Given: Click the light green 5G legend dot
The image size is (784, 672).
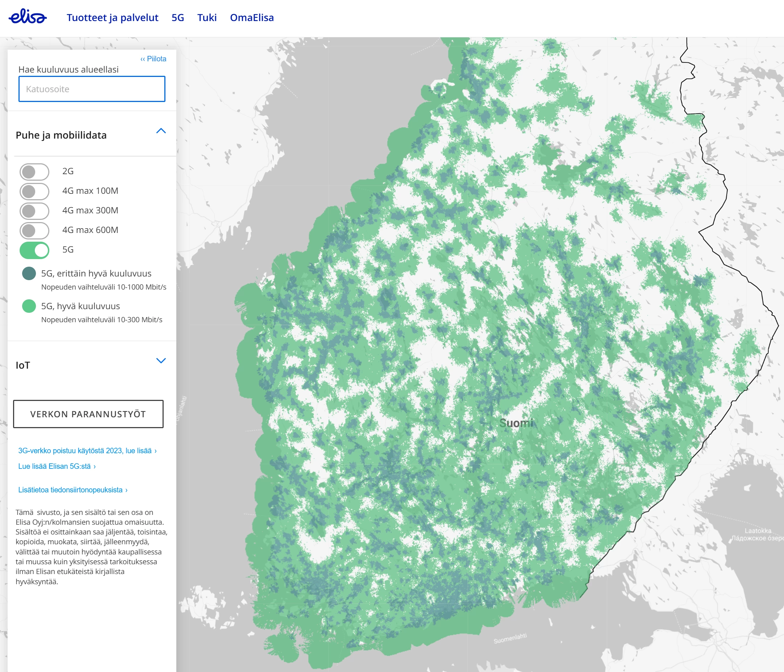Looking at the screenshot, I should pos(29,306).
